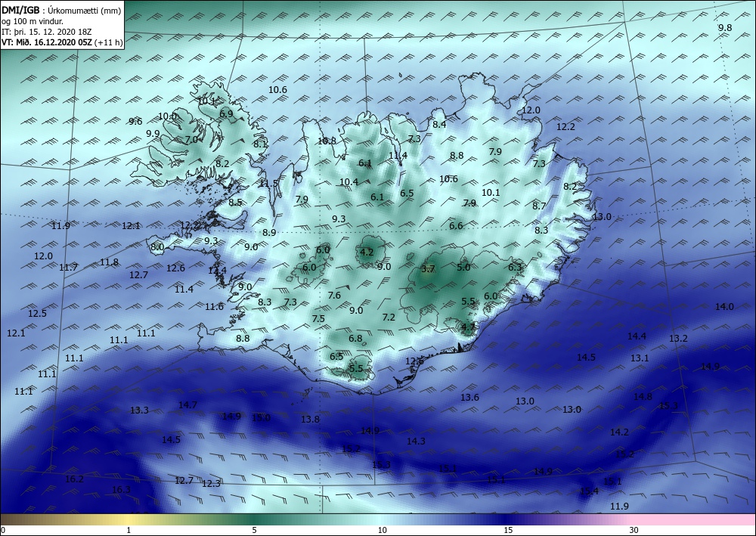Click the color scale tick label '1'
Viewport: 756px width, 536px height.
pos(129,530)
